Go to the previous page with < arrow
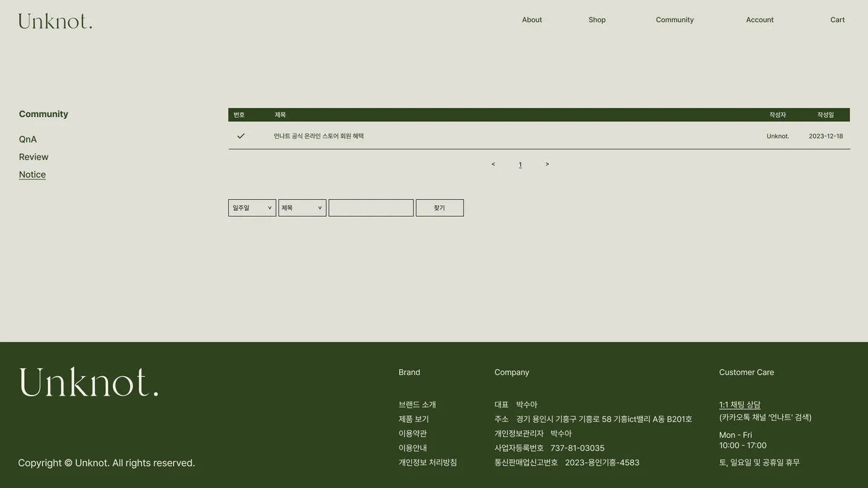Image resolution: width=868 pixels, height=488 pixels. [493, 164]
